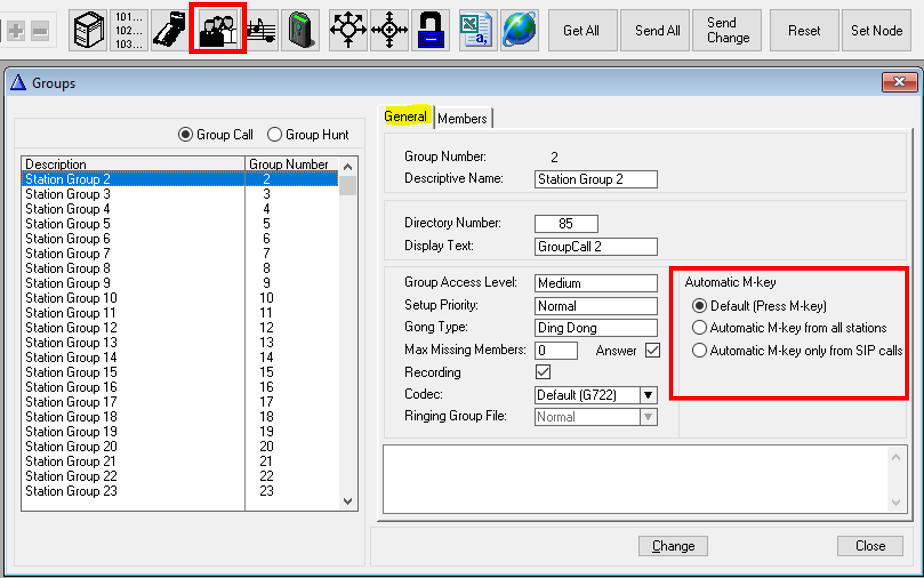This screenshot has height=578, width=924.
Task: Open the exchange cabinet toolbar icon
Action: (x=88, y=30)
